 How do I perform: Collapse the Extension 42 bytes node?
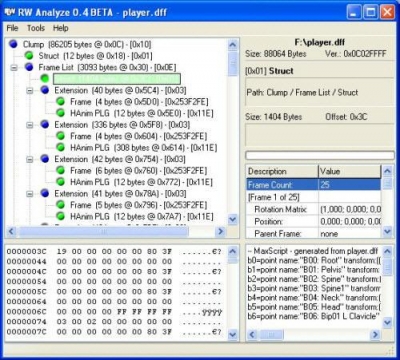click(x=30, y=159)
